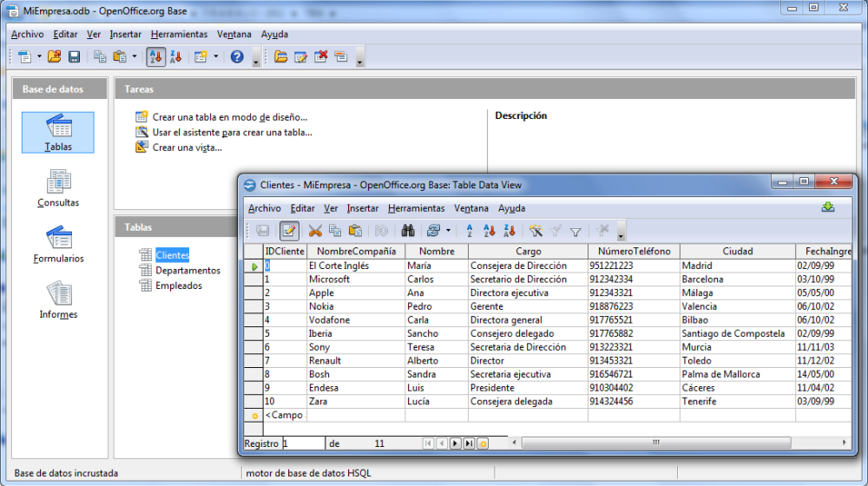Expand the Paste options dropdown arrow
868x486 pixels.
click(135, 56)
